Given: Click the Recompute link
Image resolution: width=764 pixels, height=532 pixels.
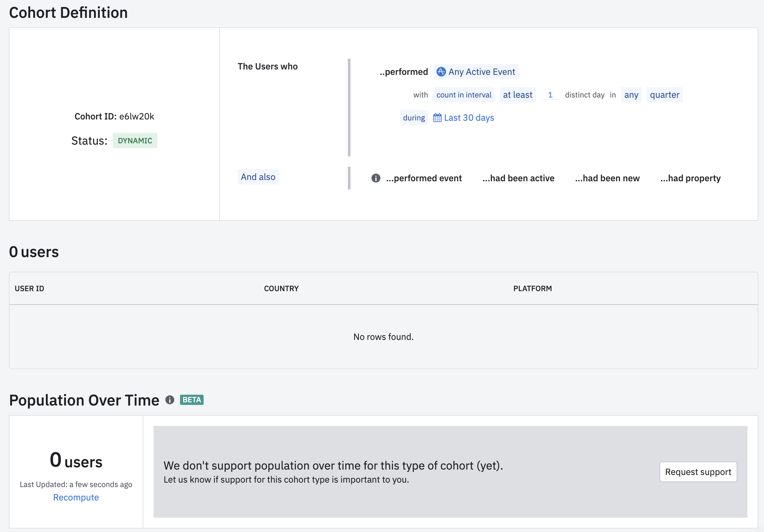Looking at the screenshot, I should click(76, 497).
